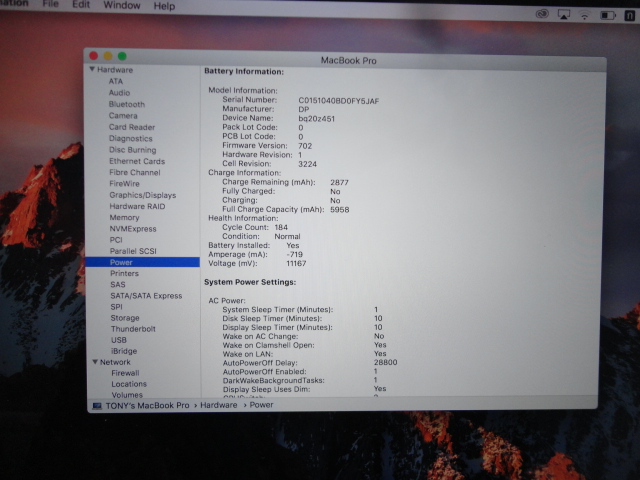Select Locations under Network
This screenshot has height=480, width=640.
tap(129, 384)
